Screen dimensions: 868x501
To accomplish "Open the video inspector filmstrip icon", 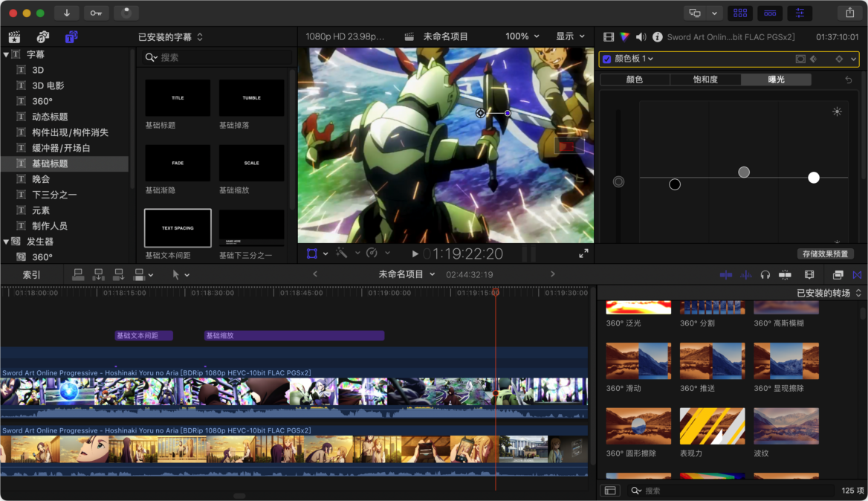I will pyautogui.click(x=609, y=37).
